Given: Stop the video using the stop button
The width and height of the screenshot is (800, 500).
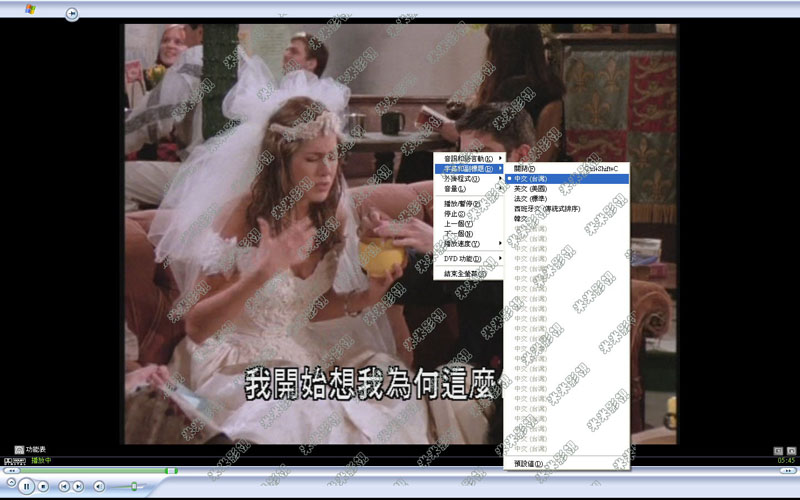Looking at the screenshot, I should (43, 487).
